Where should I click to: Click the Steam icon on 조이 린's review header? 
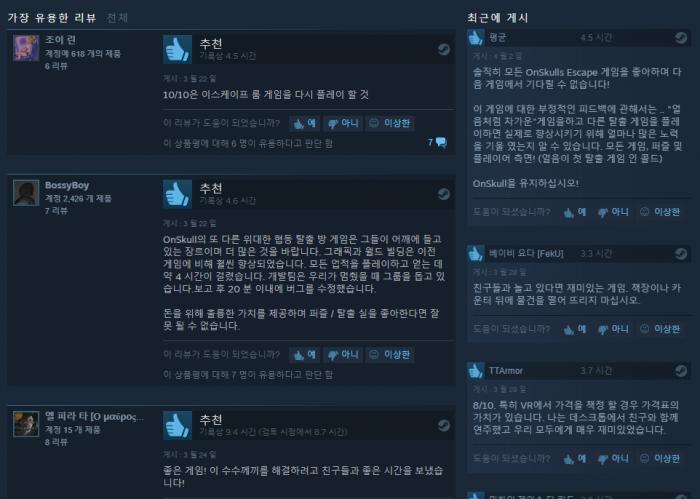click(x=443, y=49)
